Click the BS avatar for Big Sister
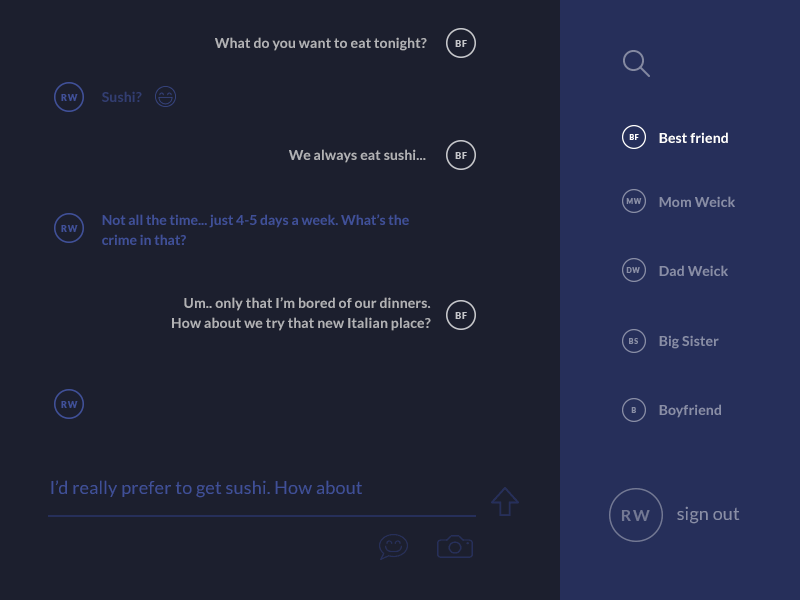This screenshot has height=600, width=800. 634,341
